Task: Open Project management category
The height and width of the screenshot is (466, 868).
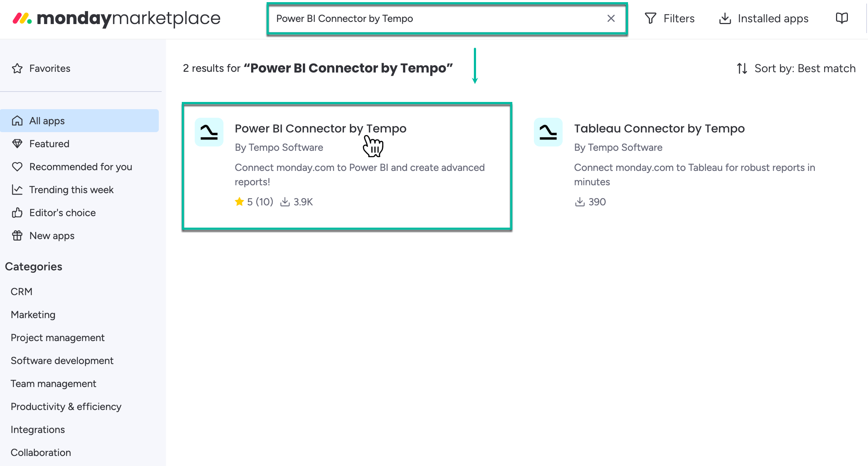Action: (x=57, y=337)
